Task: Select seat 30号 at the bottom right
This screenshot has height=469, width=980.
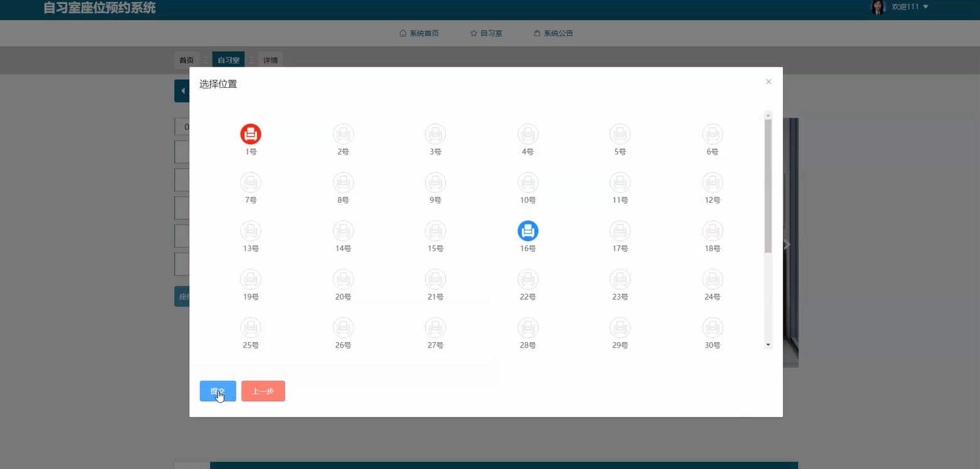Action: (712, 327)
